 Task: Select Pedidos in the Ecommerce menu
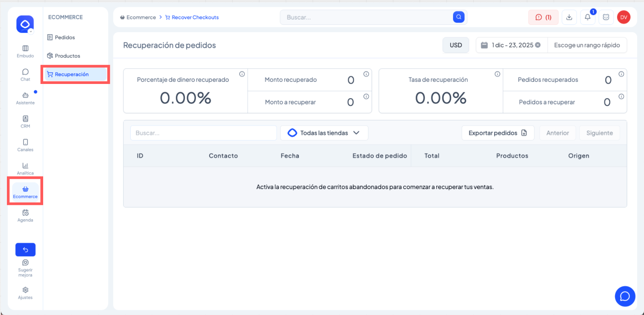(65, 37)
